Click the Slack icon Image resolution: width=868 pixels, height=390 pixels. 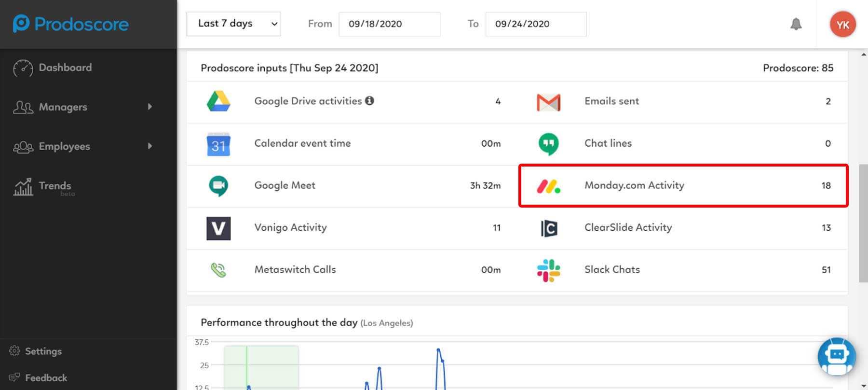click(549, 270)
